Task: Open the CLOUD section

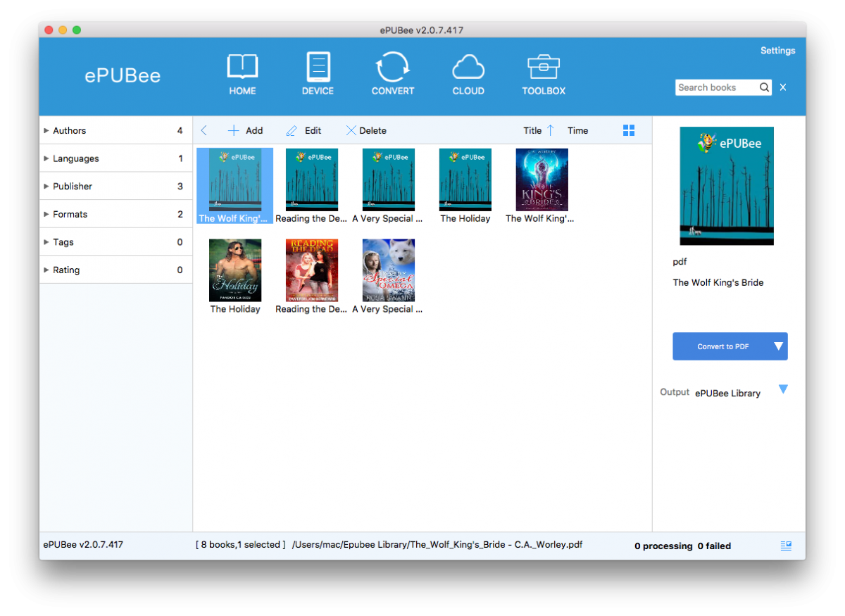Action: (x=468, y=68)
